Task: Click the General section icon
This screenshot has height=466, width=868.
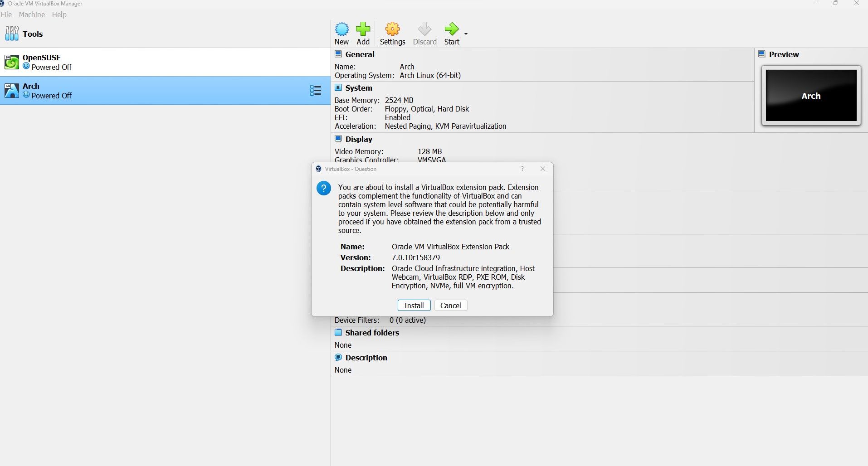Action: [339, 53]
